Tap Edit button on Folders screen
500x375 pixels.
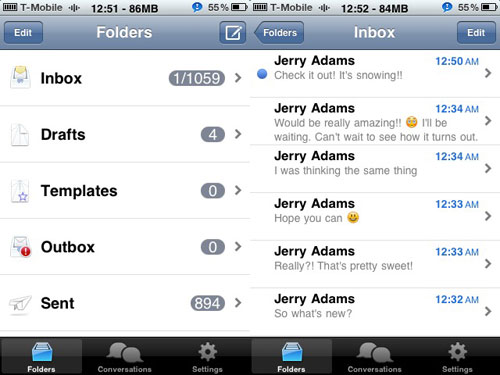pyautogui.click(x=23, y=33)
